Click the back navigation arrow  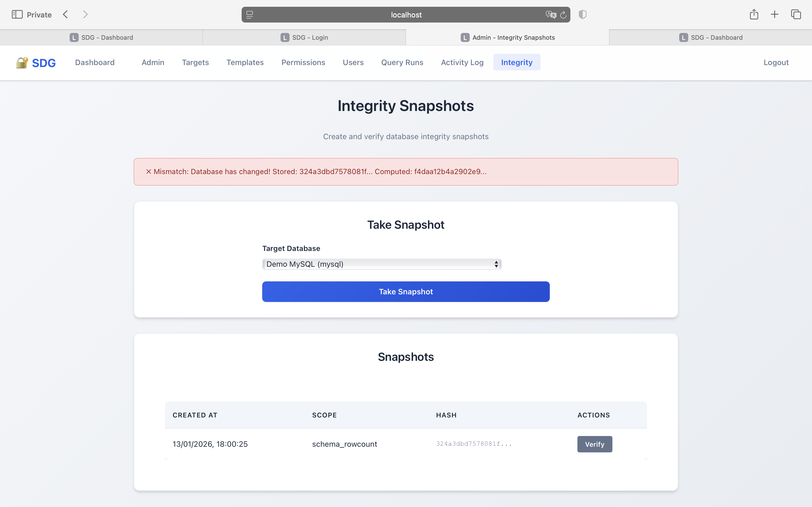pos(65,14)
